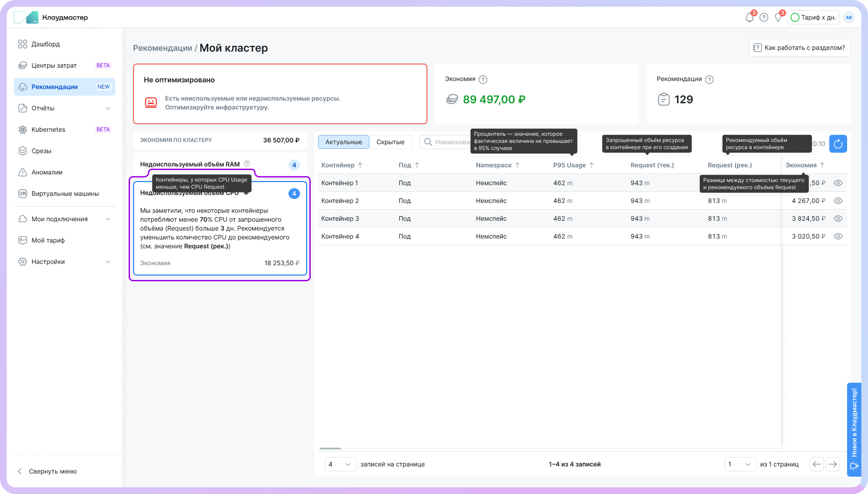This screenshot has height=494, width=868.
Task: Open records per page dropdown
Action: click(x=340, y=464)
